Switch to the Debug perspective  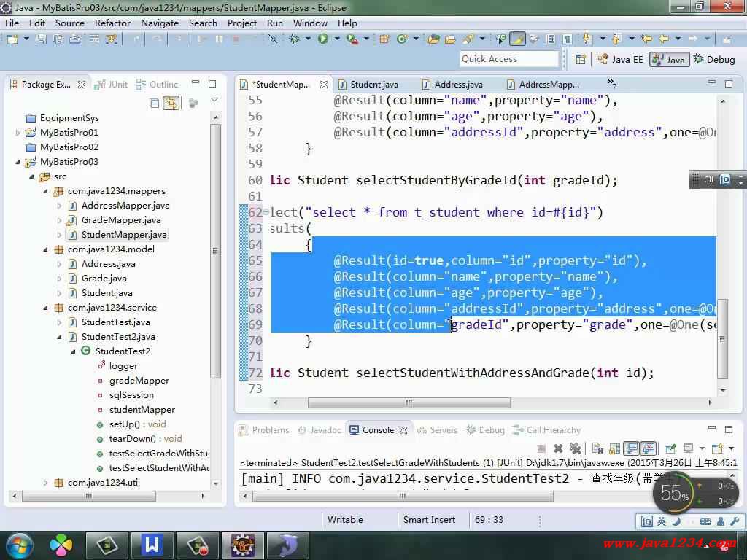click(714, 60)
